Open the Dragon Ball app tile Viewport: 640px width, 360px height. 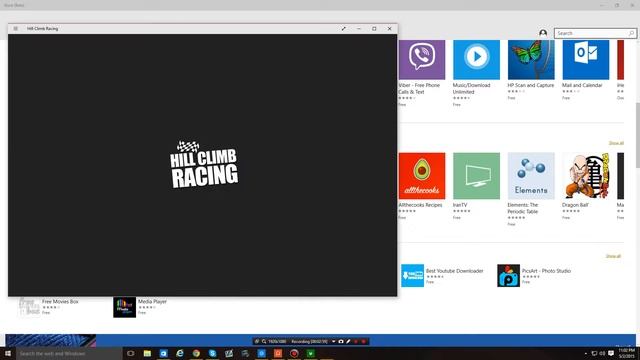[586, 176]
